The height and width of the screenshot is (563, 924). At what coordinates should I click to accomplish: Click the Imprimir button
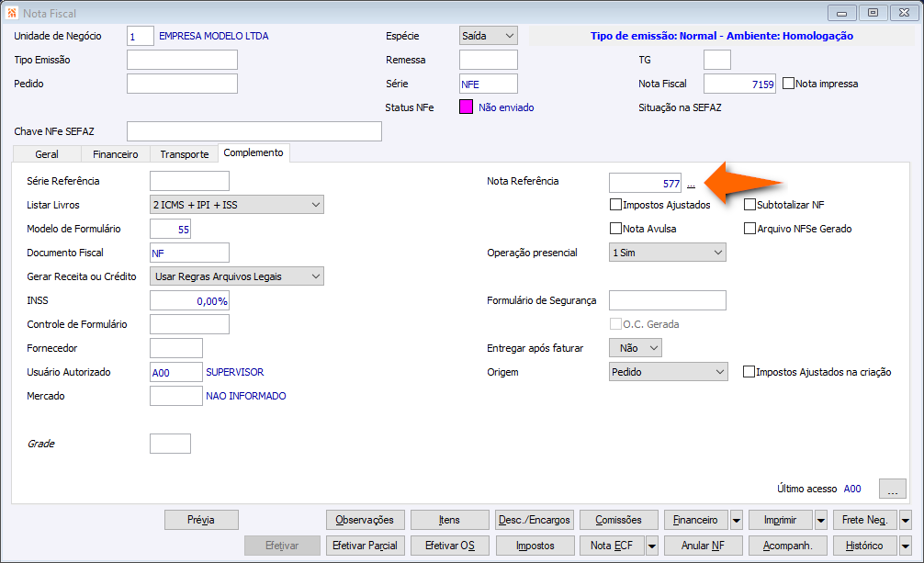point(781,520)
